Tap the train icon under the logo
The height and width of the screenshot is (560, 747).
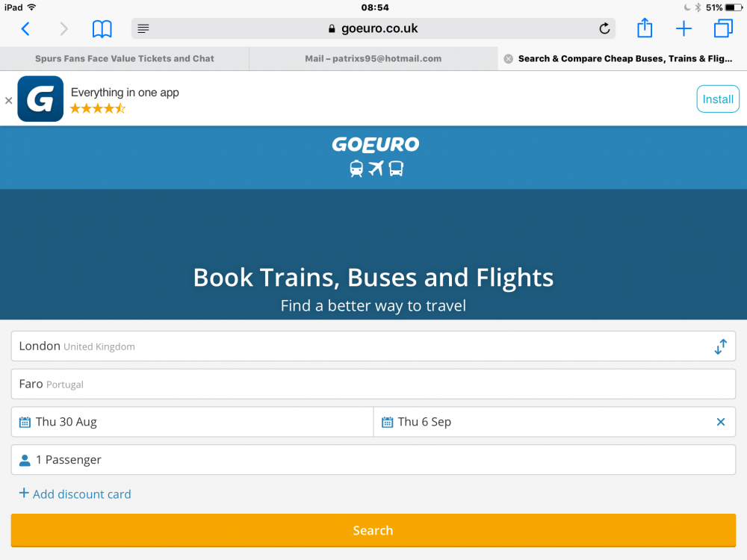pyautogui.click(x=356, y=169)
